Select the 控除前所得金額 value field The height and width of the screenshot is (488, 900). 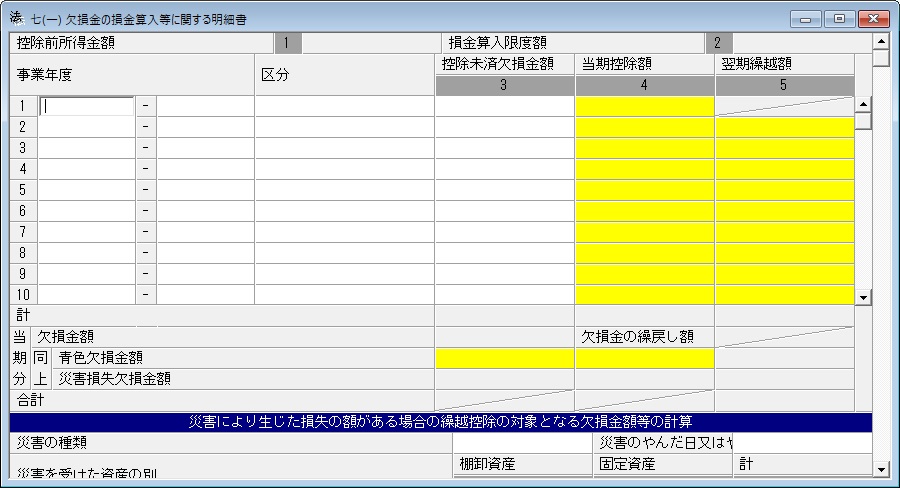click(x=371, y=42)
